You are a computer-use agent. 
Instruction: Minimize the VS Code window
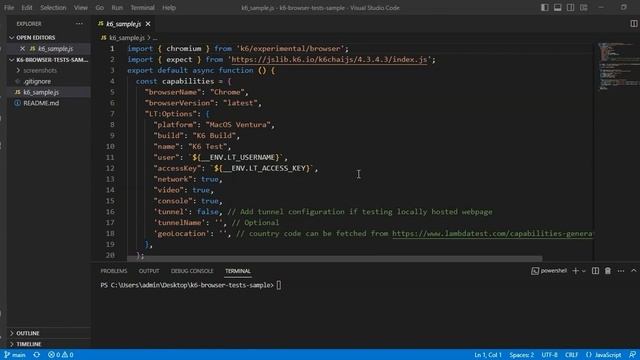pos(601,7)
